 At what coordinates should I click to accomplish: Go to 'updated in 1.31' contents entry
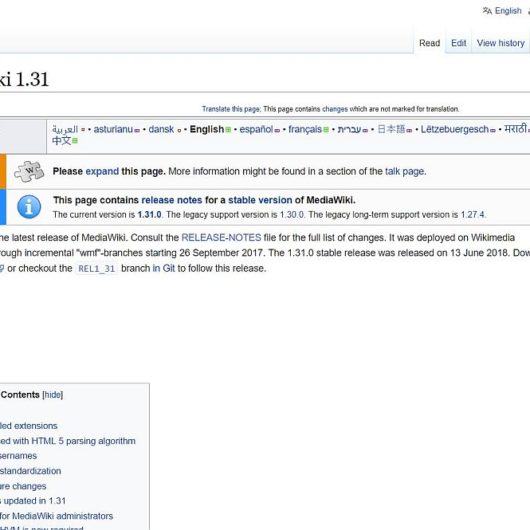click(33, 501)
